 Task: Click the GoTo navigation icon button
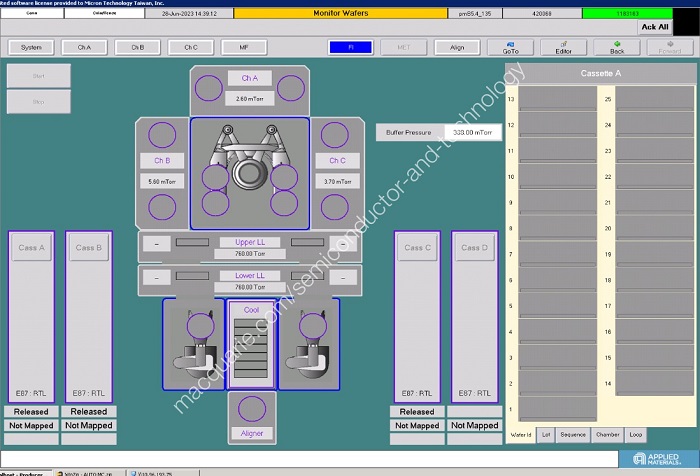click(510, 47)
